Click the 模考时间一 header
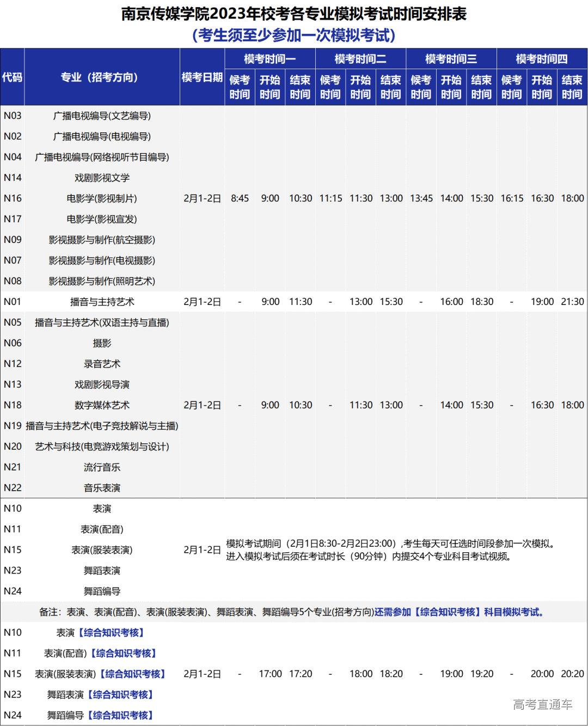The image size is (588, 726). tap(271, 60)
